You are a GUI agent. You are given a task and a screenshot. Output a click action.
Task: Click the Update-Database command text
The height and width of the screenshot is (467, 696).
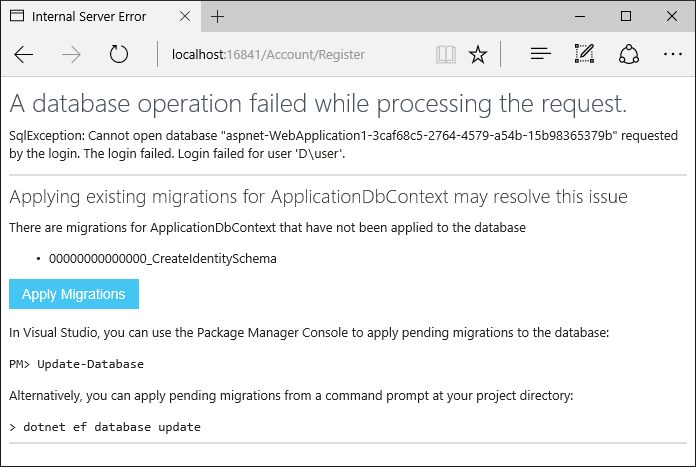[x=91, y=364]
